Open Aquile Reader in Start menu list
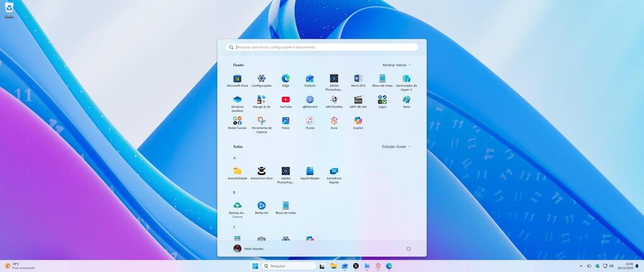644x272 pixels. pos(309,173)
